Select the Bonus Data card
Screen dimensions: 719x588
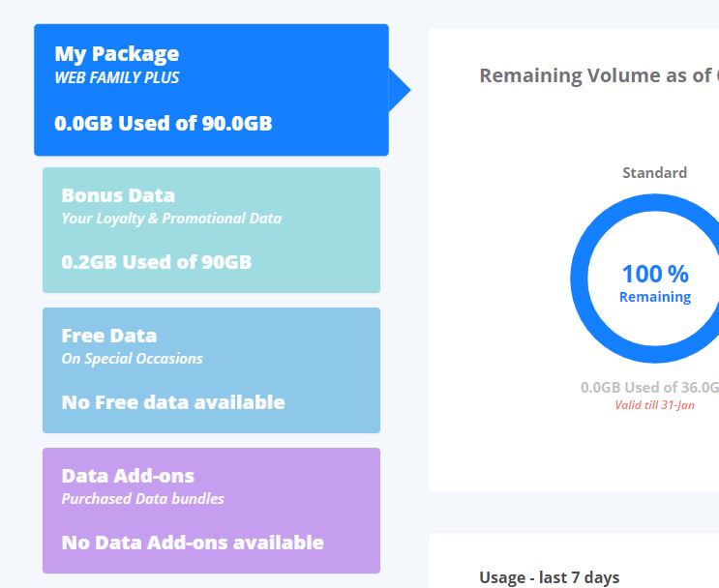point(211,230)
